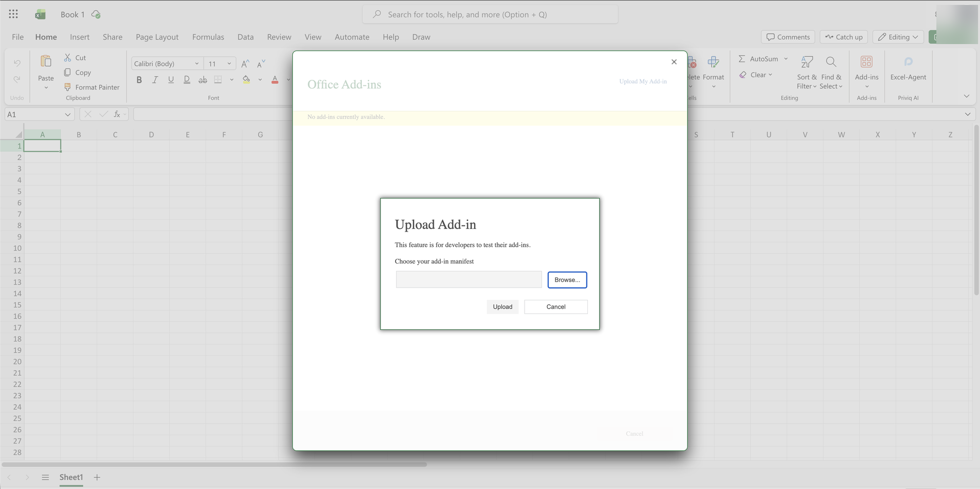Switch to the Formulas ribbon tab

pyautogui.click(x=208, y=37)
